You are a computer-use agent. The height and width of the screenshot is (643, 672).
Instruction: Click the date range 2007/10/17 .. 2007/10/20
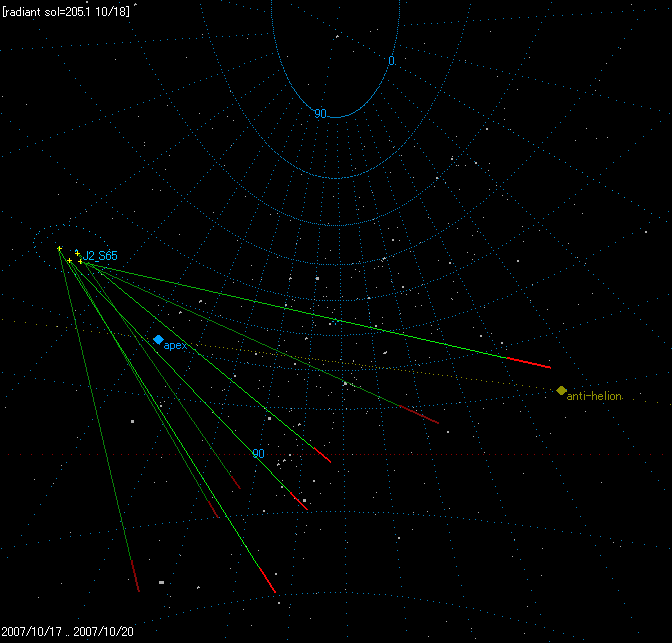[68, 631]
